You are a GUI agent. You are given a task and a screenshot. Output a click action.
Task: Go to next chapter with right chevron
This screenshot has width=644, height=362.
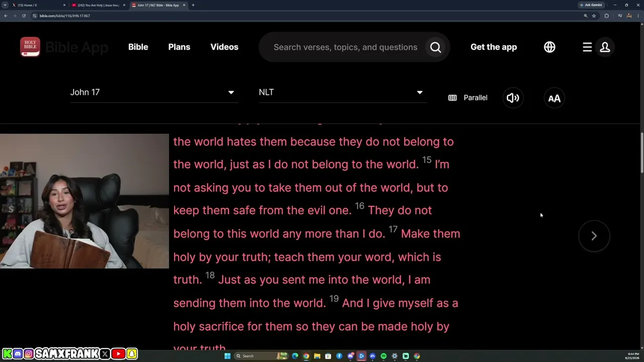click(x=594, y=236)
